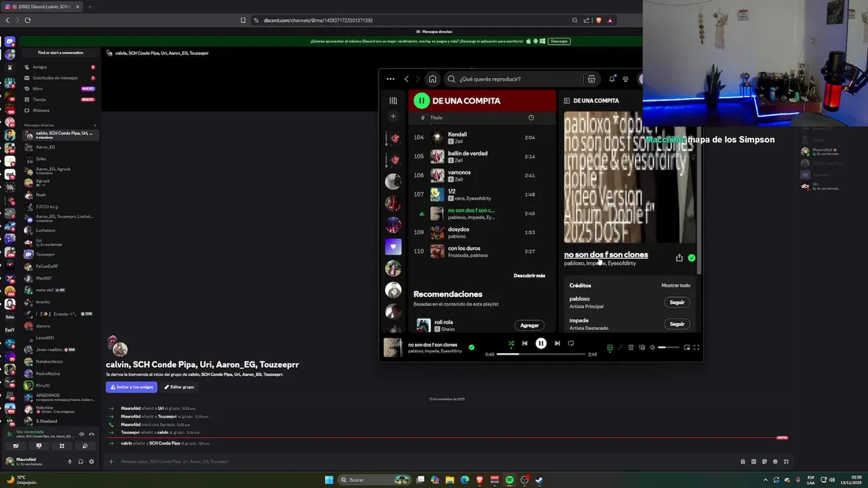Open Amigos in Discord sidebar
868x488 pixels.
click(x=60, y=67)
